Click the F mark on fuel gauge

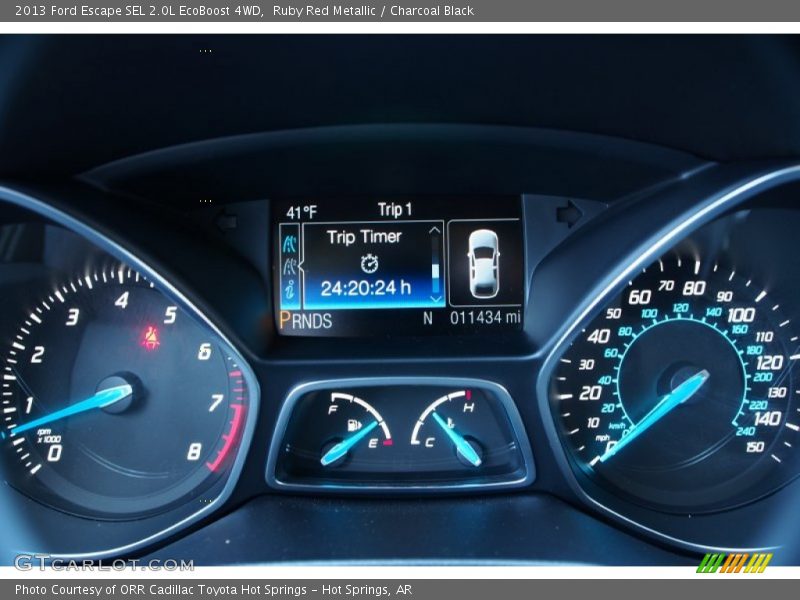pyautogui.click(x=333, y=409)
